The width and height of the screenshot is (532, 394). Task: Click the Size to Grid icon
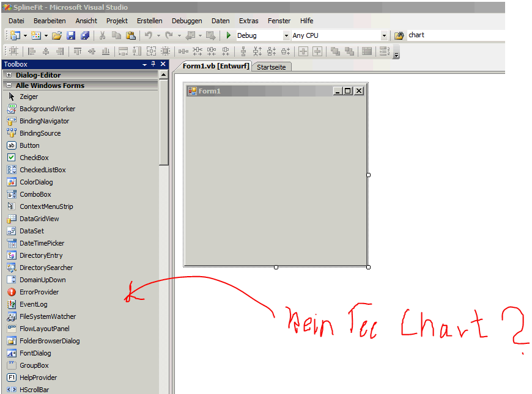166,51
